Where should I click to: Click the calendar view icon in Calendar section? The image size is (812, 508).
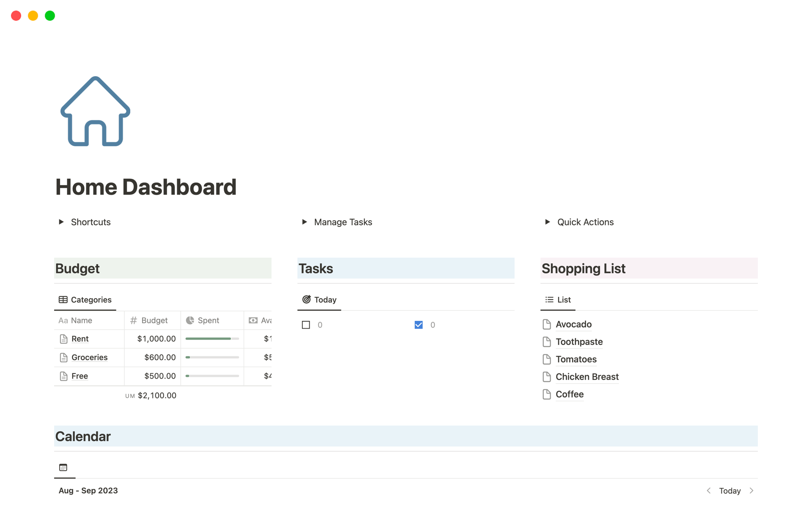64,467
